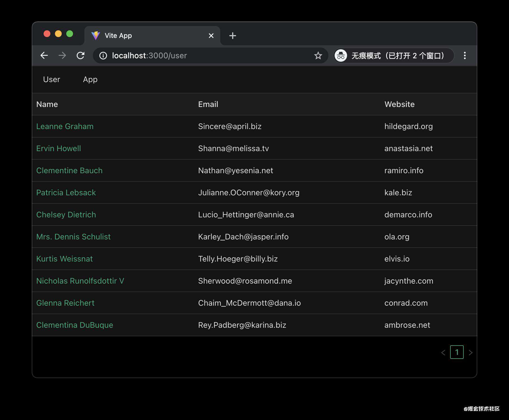Open Clementine Bauch user link

point(69,171)
